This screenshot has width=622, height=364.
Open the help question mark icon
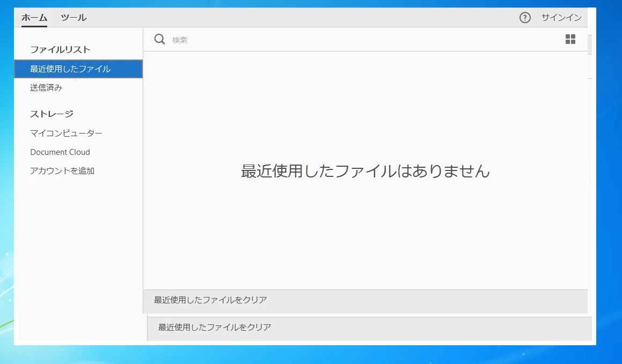pyautogui.click(x=525, y=18)
